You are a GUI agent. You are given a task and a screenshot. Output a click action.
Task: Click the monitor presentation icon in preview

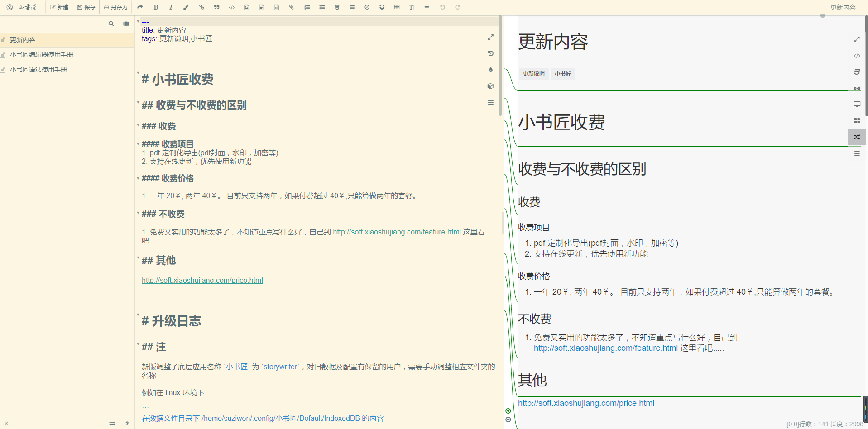point(857,105)
